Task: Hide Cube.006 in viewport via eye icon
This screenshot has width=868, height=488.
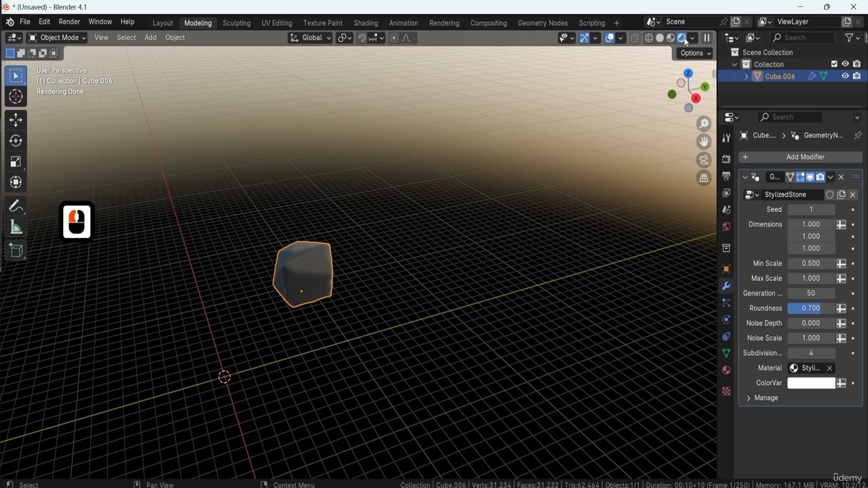Action: tap(845, 77)
